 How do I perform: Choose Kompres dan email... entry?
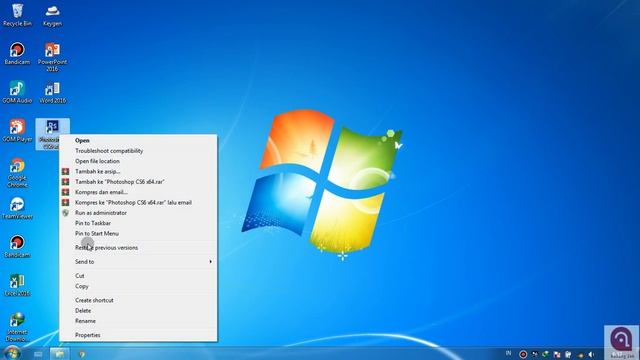click(138, 192)
